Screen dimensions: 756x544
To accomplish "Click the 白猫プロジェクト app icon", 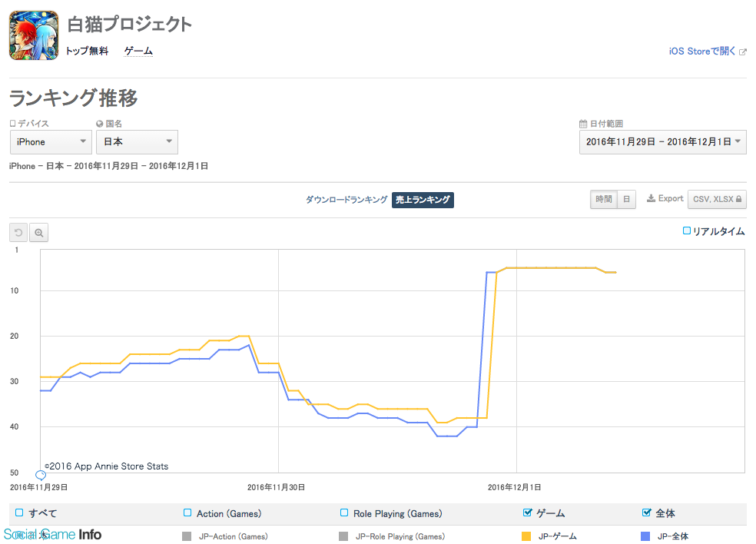I will tap(34, 35).
